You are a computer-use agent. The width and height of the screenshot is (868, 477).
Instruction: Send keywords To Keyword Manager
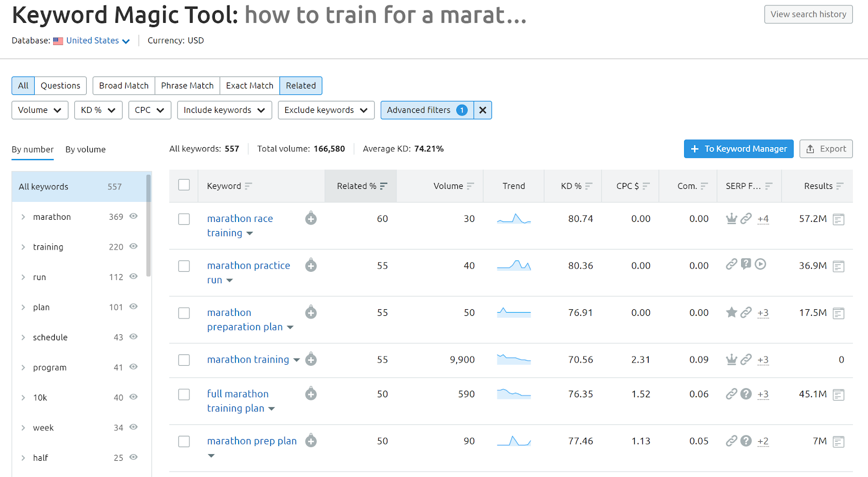coord(739,149)
